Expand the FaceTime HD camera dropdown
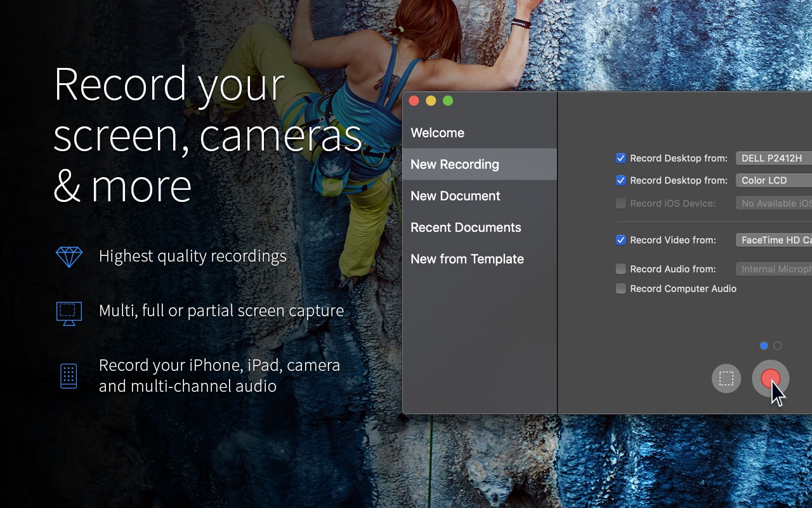Screen dimensions: 812x508 (x=773, y=240)
